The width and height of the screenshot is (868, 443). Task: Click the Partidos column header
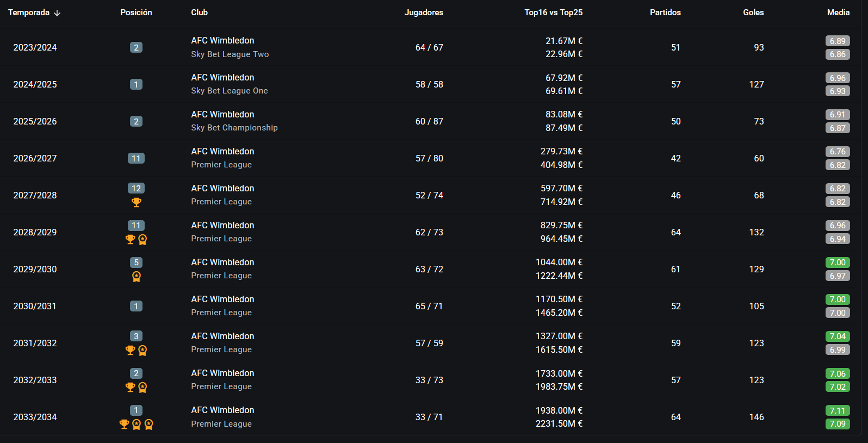(x=665, y=13)
